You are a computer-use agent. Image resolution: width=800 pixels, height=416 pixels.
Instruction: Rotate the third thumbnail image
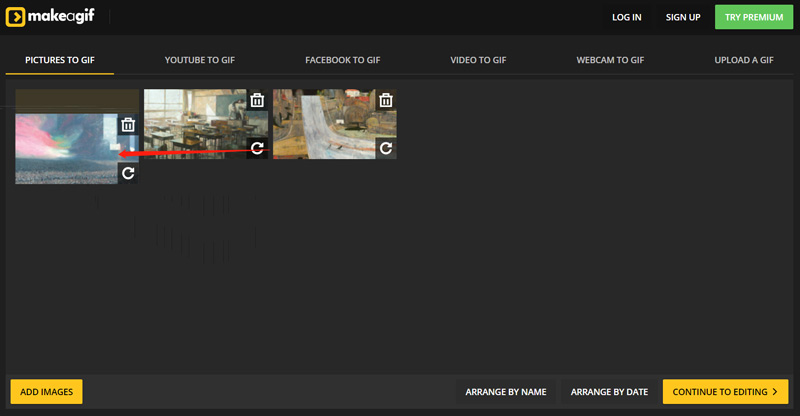pyautogui.click(x=386, y=148)
